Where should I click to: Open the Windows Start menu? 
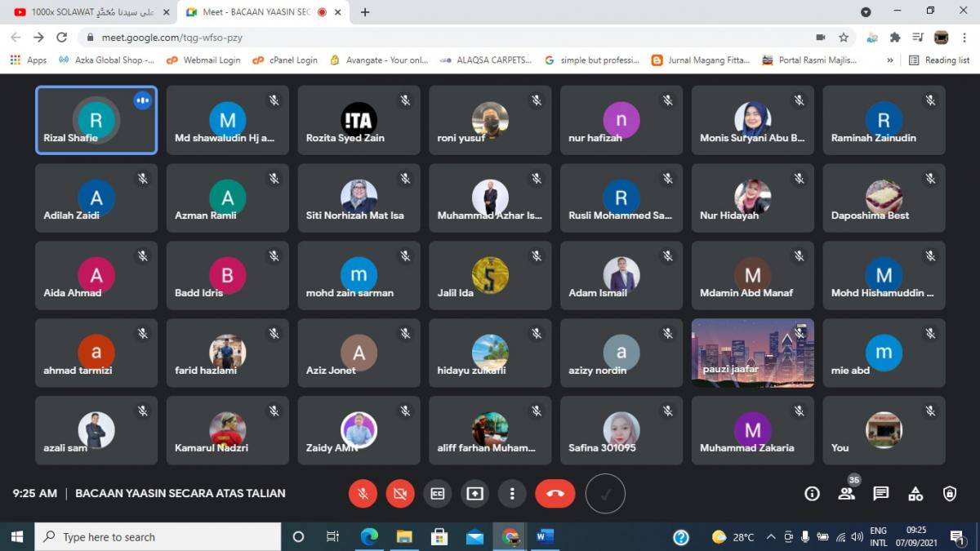click(16, 536)
